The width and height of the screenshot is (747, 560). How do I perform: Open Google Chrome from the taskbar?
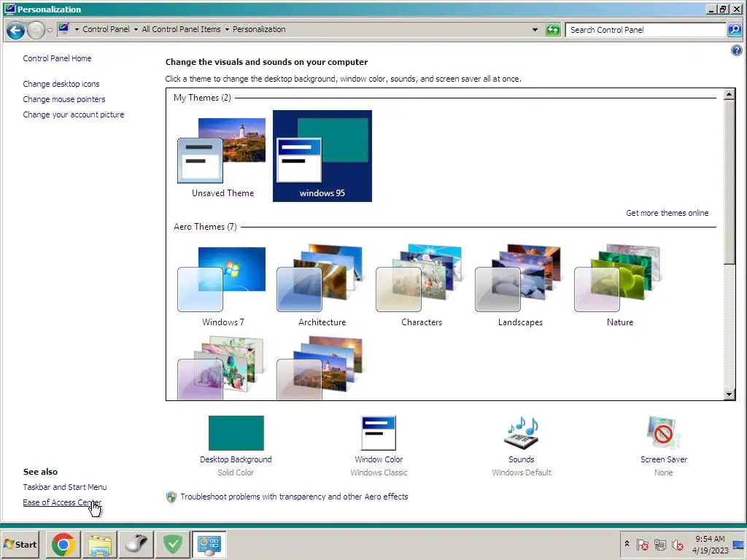tap(63, 544)
